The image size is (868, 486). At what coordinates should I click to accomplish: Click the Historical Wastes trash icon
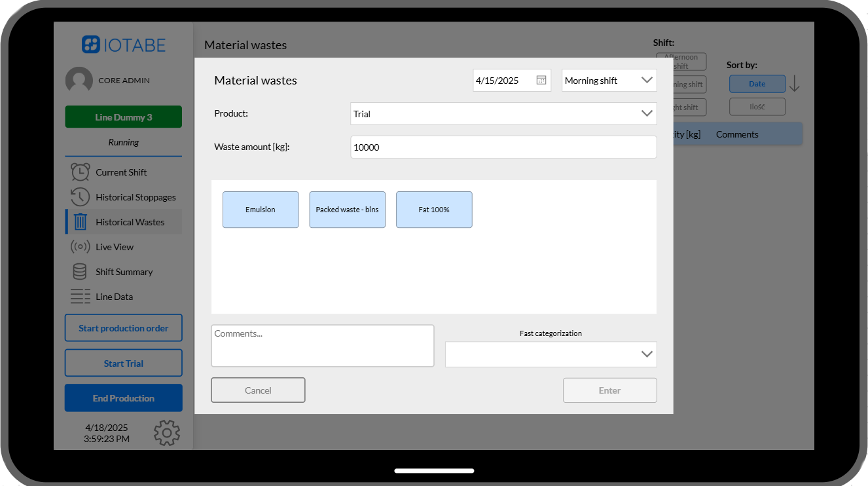[x=80, y=222]
